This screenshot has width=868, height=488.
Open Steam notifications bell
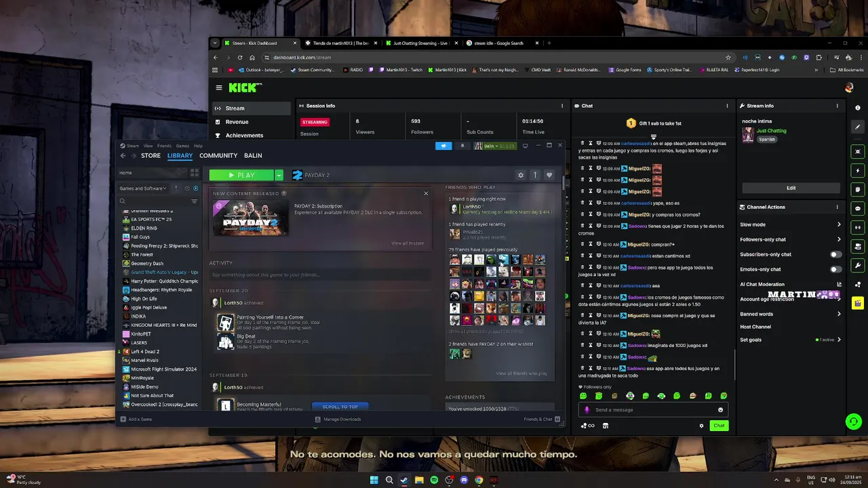coord(462,146)
